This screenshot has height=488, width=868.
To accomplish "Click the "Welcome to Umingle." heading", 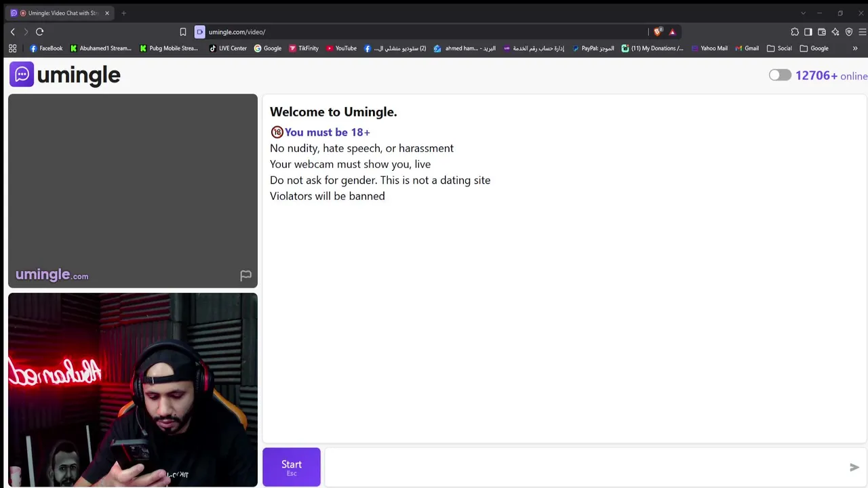I will tap(334, 112).
